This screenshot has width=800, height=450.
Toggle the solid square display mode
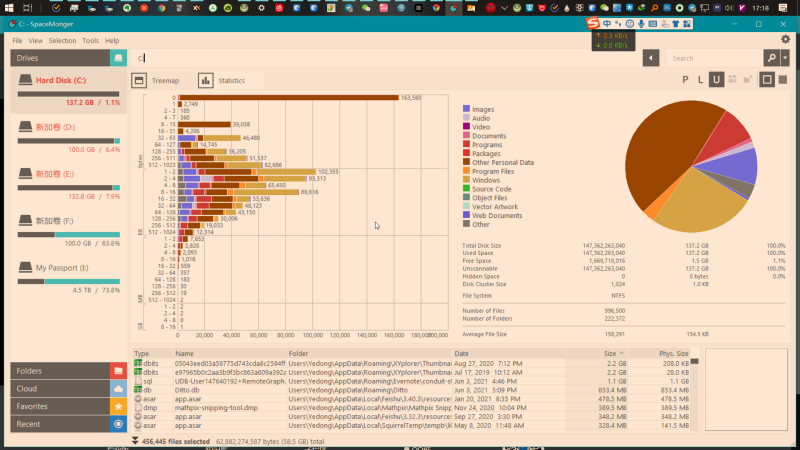(x=767, y=80)
